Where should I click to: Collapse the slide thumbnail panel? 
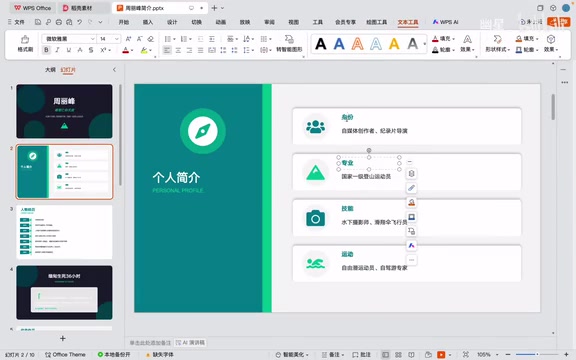[114, 69]
